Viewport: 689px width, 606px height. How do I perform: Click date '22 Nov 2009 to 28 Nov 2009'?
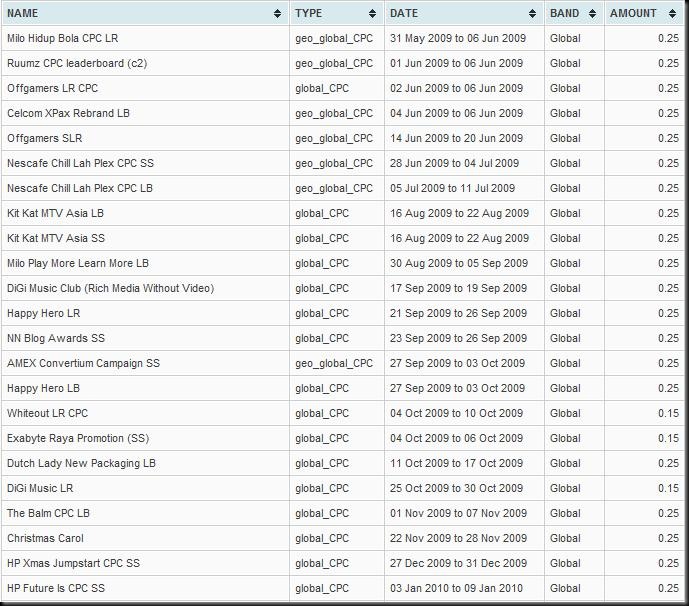pyautogui.click(x=458, y=539)
